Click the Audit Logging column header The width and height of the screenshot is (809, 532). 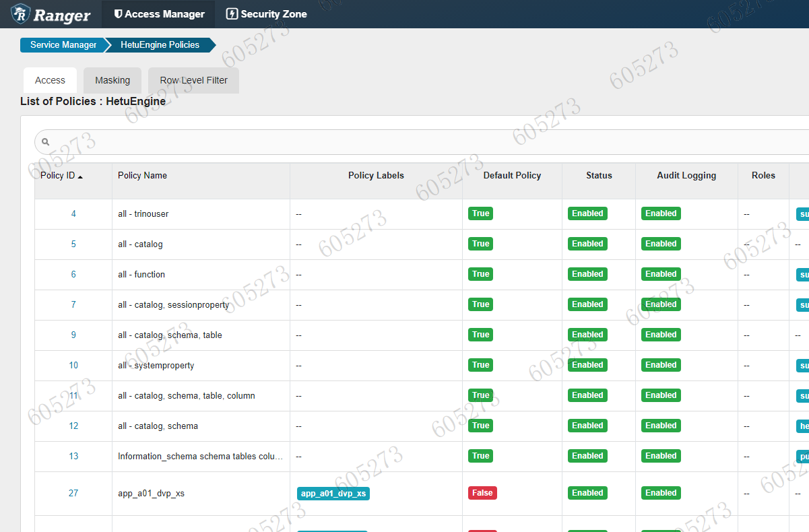click(x=686, y=176)
